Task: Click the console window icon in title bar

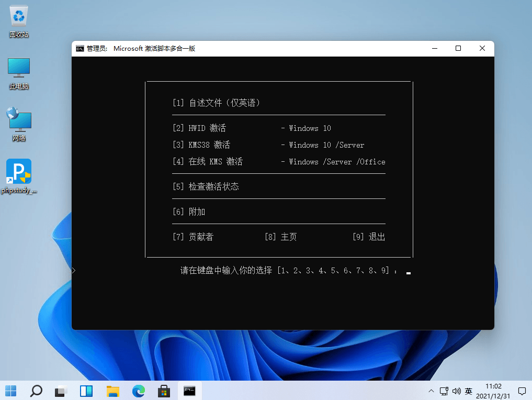Action: pyautogui.click(x=80, y=48)
